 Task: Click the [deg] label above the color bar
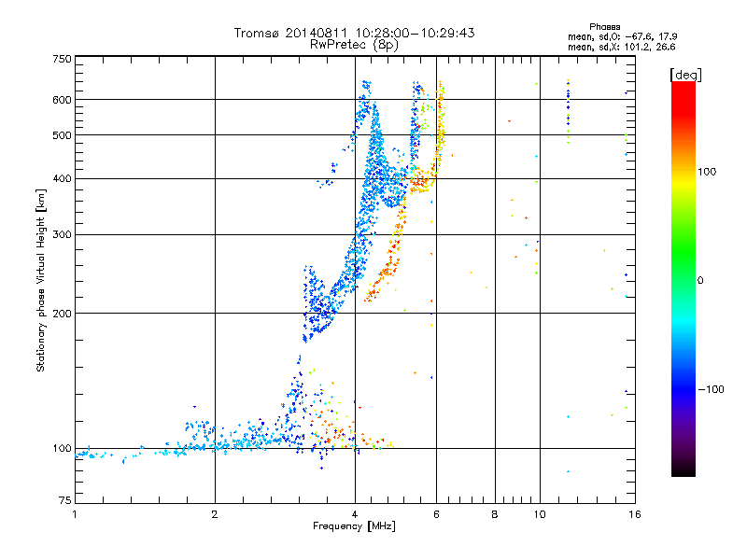tap(685, 75)
